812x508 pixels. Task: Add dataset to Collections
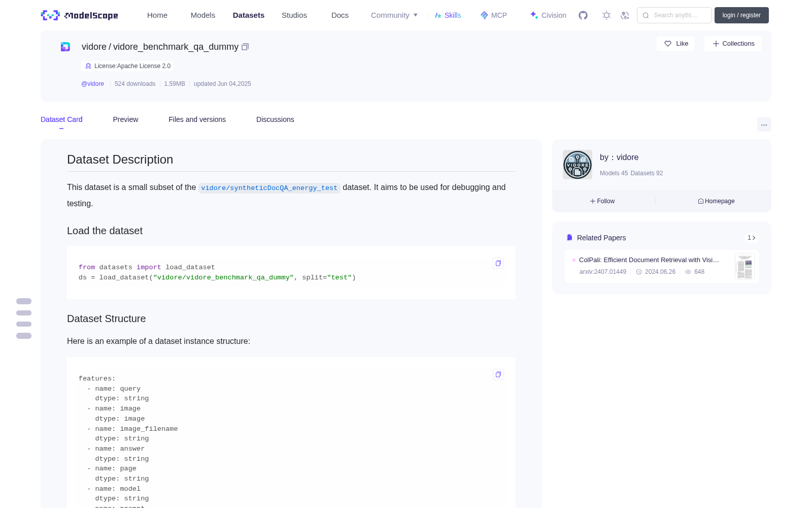point(733,44)
